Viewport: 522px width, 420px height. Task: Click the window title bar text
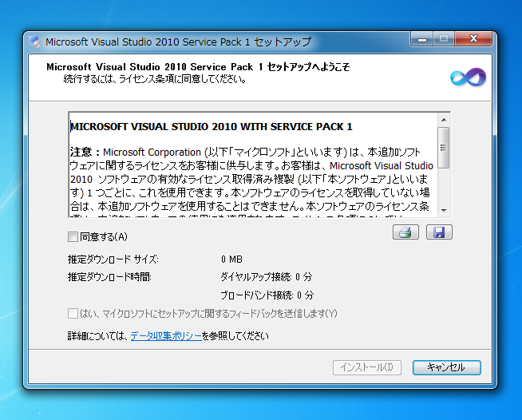point(178,42)
